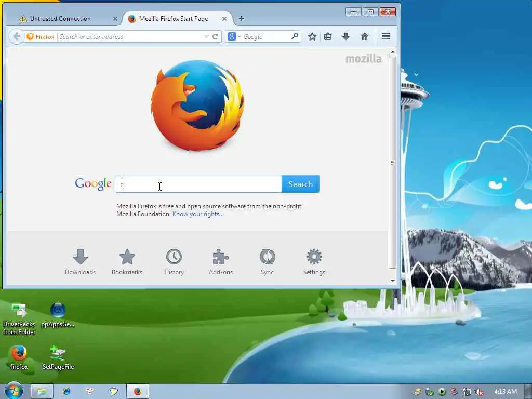Image resolution: width=532 pixels, height=399 pixels.
Task: Close the Untrusted Connection tab
Action: pyautogui.click(x=115, y=19)
